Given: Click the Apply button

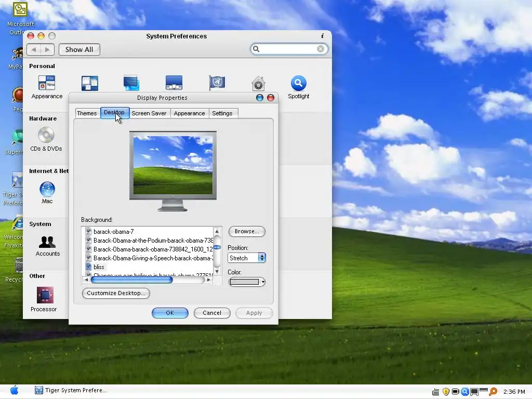Looking at the screenshot, I should 254,313.
